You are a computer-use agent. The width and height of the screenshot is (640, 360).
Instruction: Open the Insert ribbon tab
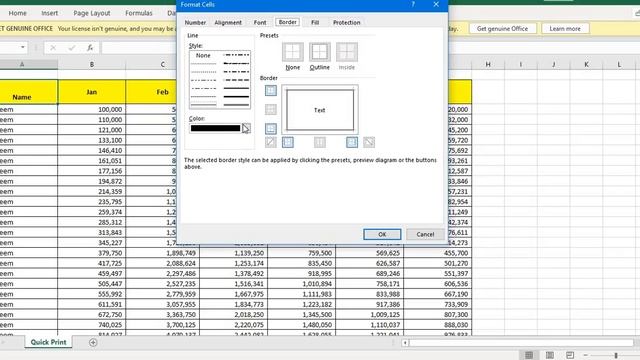coord(49,13)
